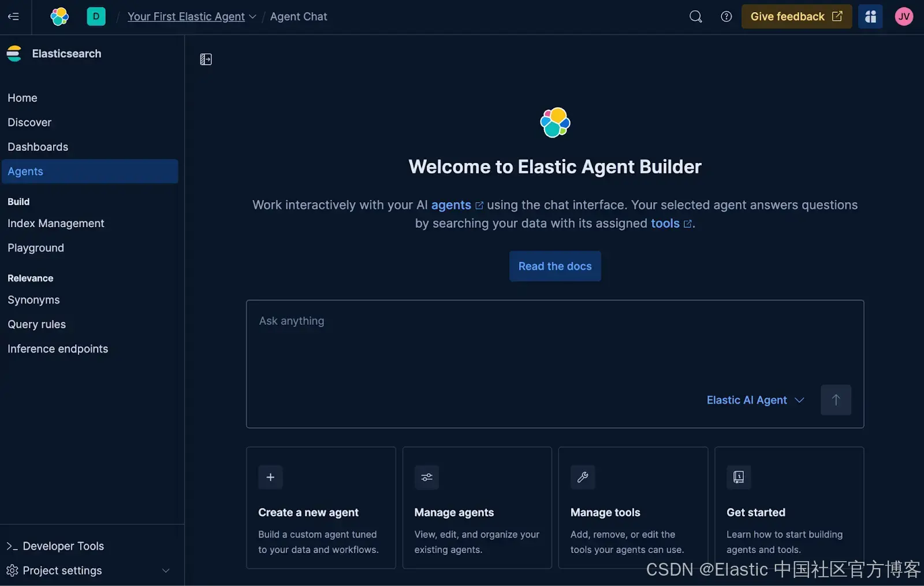Open the Get started card
This screenshot has height=586, width=924.
pyautogui.click(x=789, y=507)
